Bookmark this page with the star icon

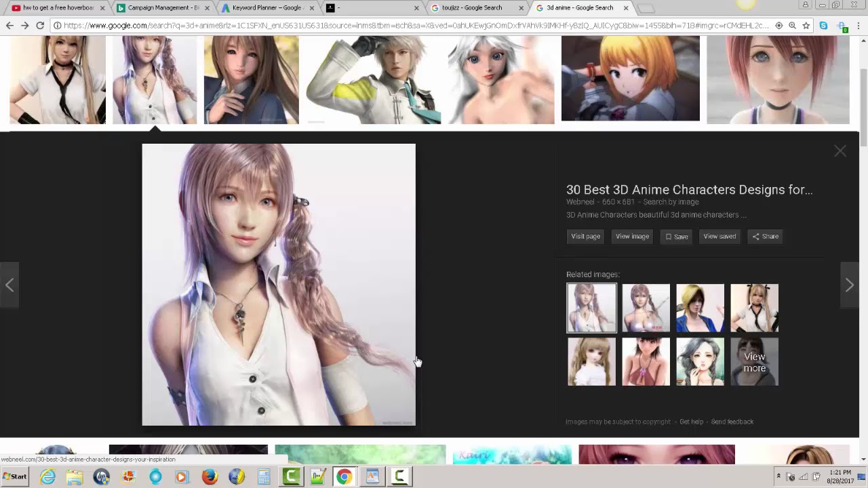point(806,26)
